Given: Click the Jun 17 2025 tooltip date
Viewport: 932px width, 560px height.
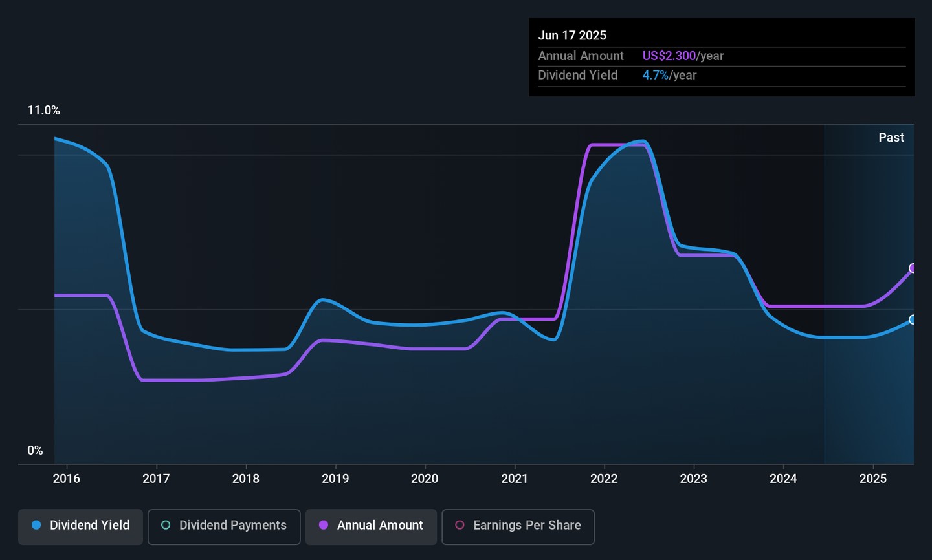Looking at the screenshot, I should click(572, 36).
